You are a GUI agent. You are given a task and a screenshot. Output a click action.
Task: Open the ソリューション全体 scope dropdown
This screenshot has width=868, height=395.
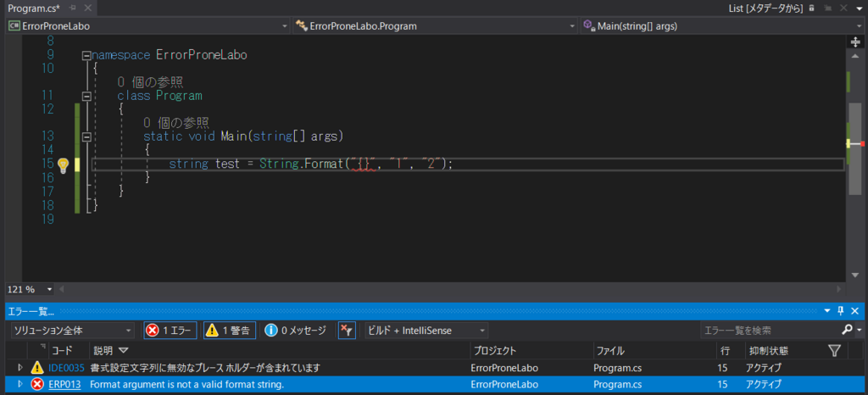coord(73,331)
